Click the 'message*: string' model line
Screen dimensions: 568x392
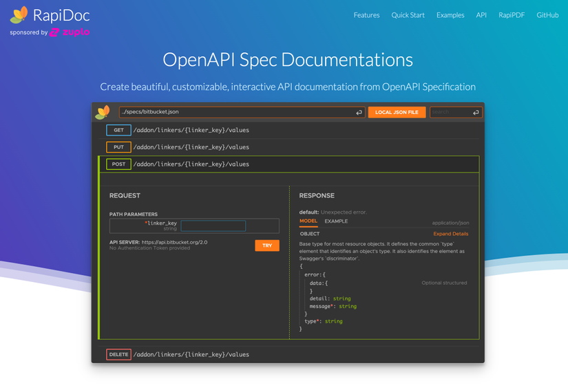point(333,306)
